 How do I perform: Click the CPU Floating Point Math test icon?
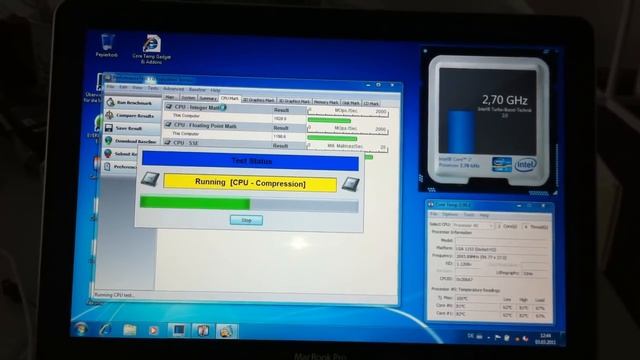click(168, 125)
